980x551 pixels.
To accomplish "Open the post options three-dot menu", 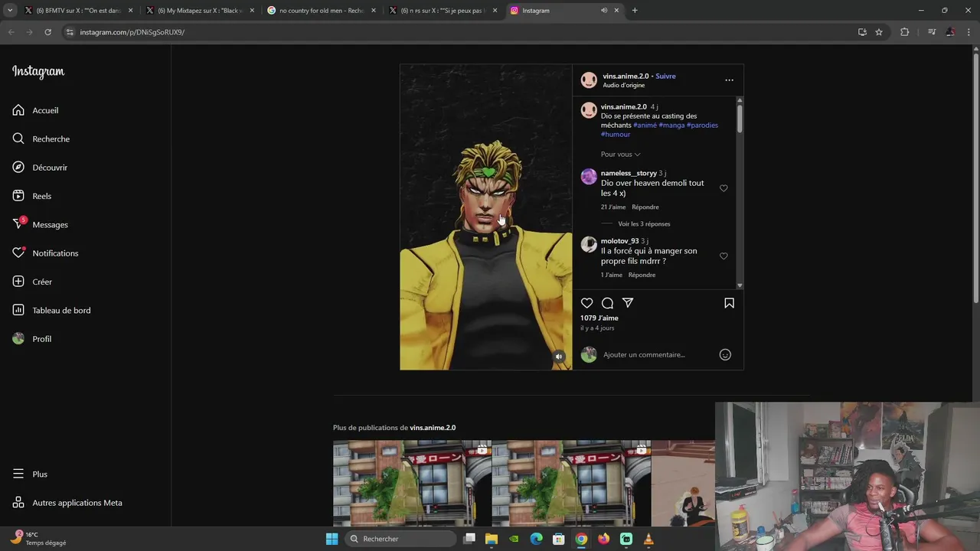I will (729, 80).
